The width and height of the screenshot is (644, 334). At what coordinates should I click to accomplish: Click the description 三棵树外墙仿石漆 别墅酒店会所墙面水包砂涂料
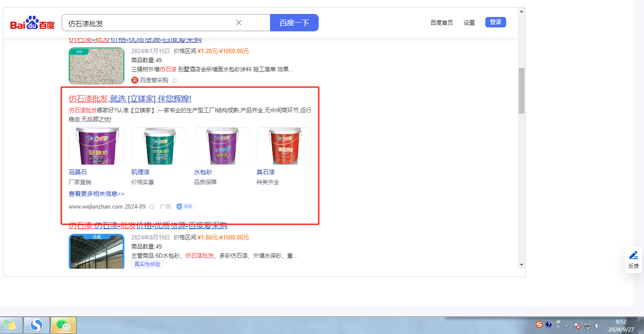click(x=212, y=69)
